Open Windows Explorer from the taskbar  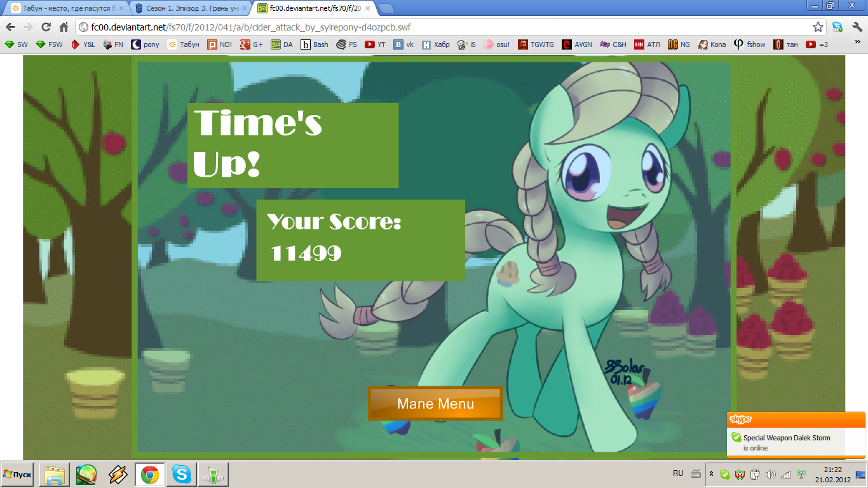click(55, 475)
